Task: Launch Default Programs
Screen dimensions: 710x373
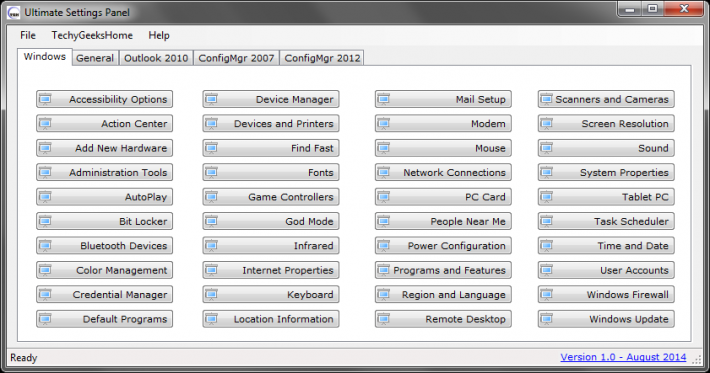Action: point(105,319)
